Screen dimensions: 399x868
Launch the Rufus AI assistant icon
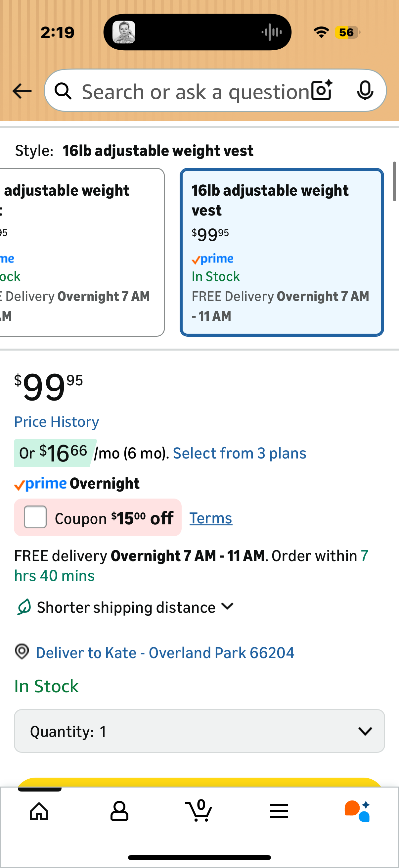[357, 811]
